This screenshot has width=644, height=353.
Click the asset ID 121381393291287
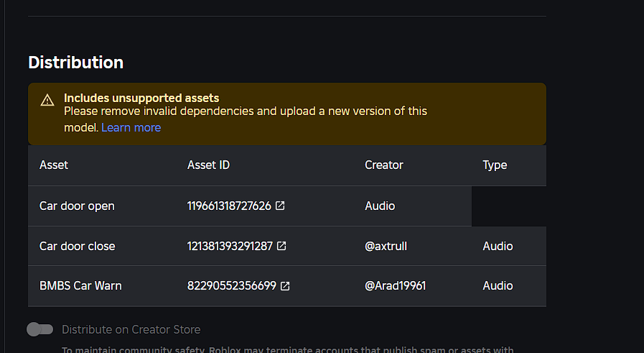click(230, 246)
